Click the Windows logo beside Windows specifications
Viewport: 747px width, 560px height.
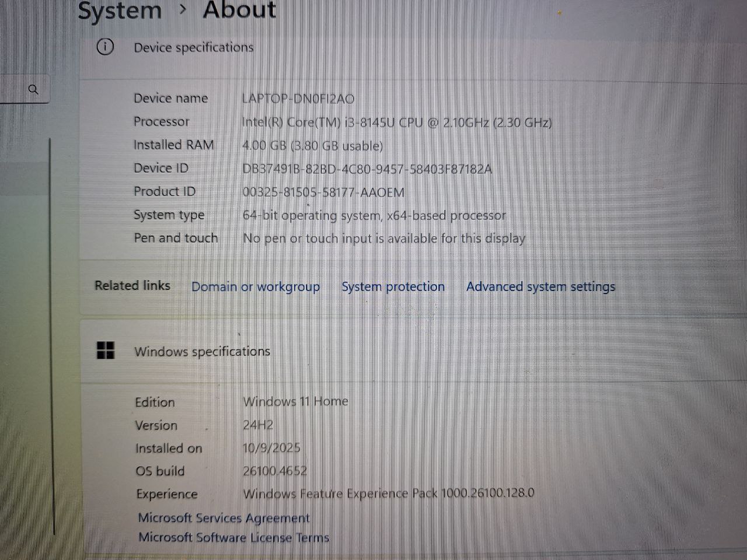pos(106,351)
